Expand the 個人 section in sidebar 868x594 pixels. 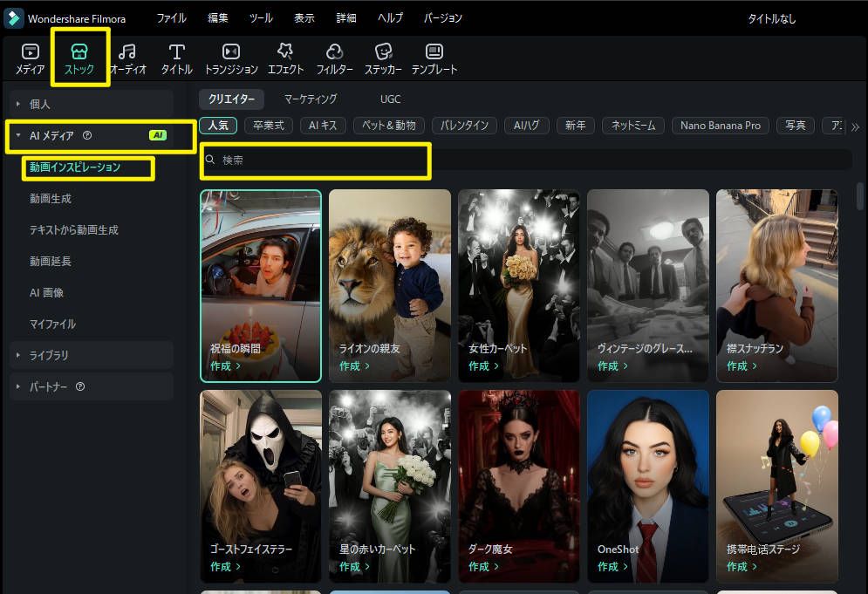coord(19,104)
